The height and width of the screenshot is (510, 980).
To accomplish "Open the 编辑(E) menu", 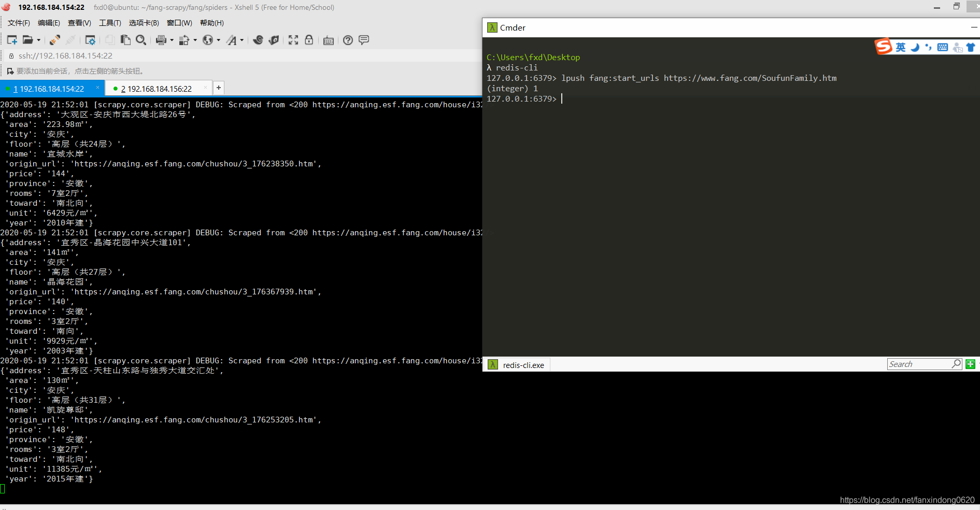I will point(49,23).
